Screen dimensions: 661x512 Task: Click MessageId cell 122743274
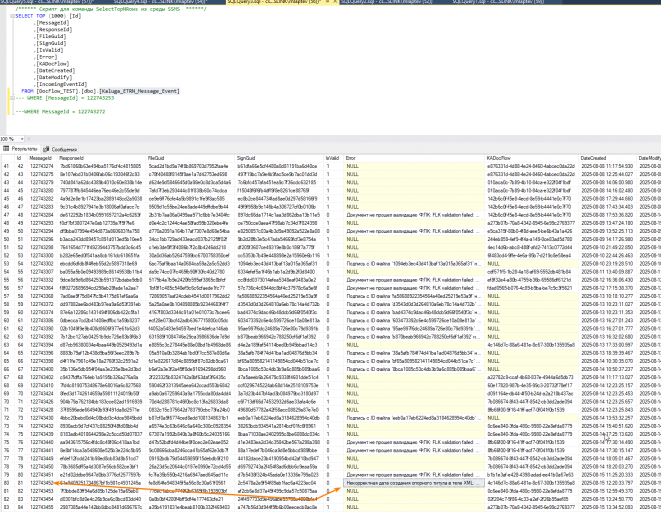click(42, 166)
